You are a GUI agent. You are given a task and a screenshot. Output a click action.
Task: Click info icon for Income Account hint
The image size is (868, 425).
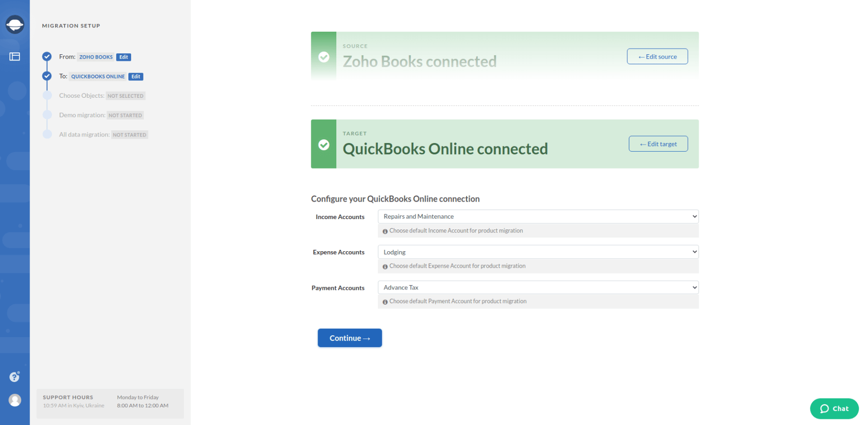[385, 231]
